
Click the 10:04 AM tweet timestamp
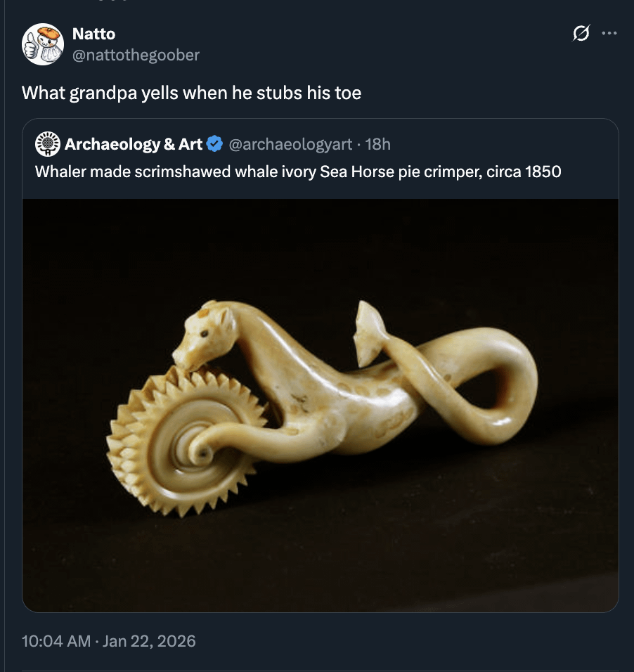click(x=56, y=641)
